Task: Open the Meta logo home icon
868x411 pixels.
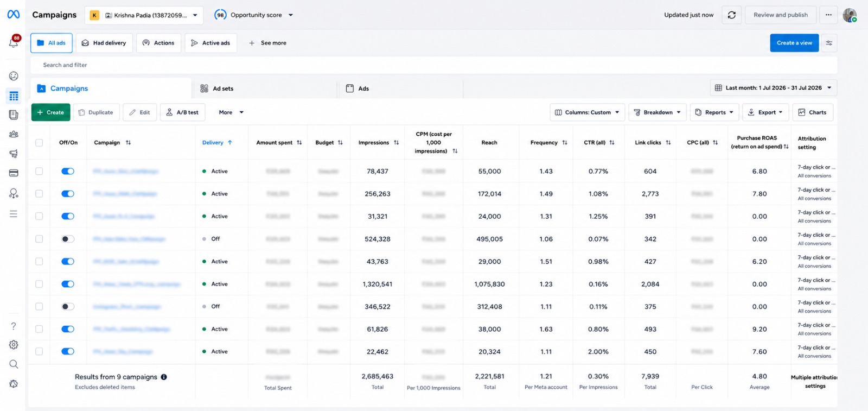Action: pos(14,15)
